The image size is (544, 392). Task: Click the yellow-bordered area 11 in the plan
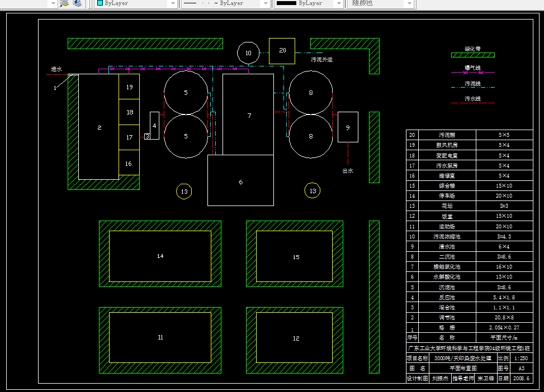click(160, 338)
